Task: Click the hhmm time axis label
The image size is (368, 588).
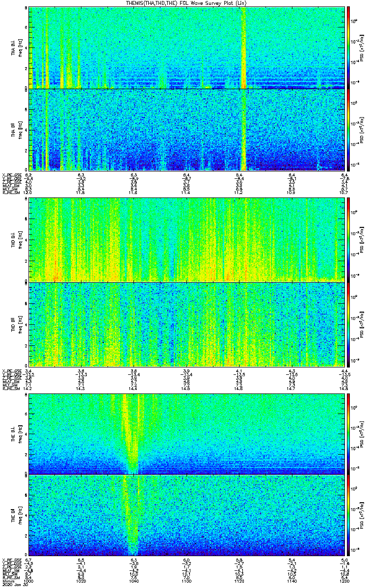Action: pyautogui.click(x=7, y=581)
